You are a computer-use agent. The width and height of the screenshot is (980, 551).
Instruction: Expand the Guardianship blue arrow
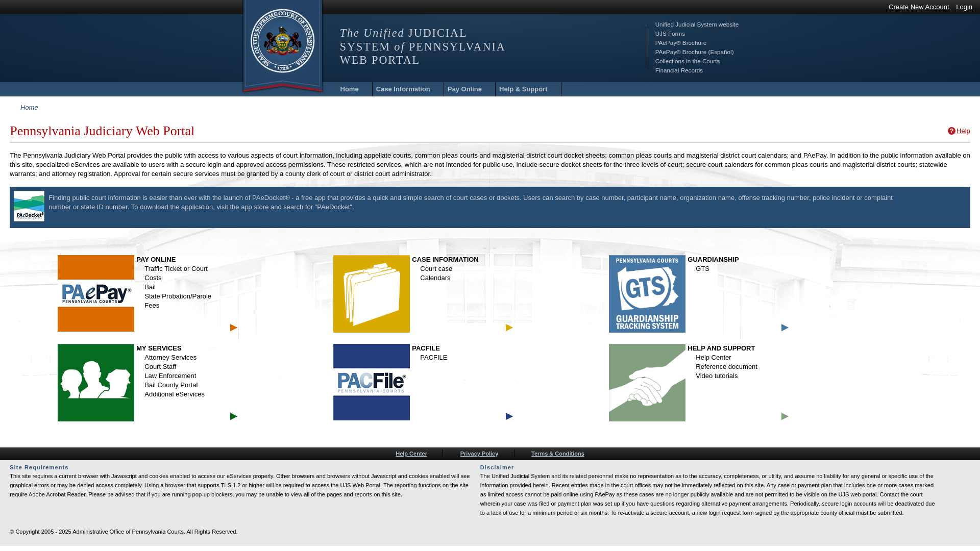point(785,328)
